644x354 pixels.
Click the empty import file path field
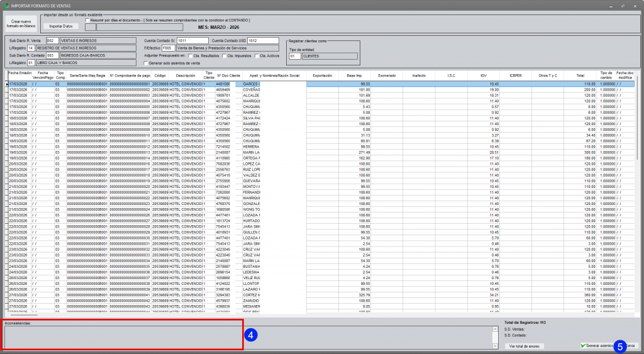coord(140,27)
